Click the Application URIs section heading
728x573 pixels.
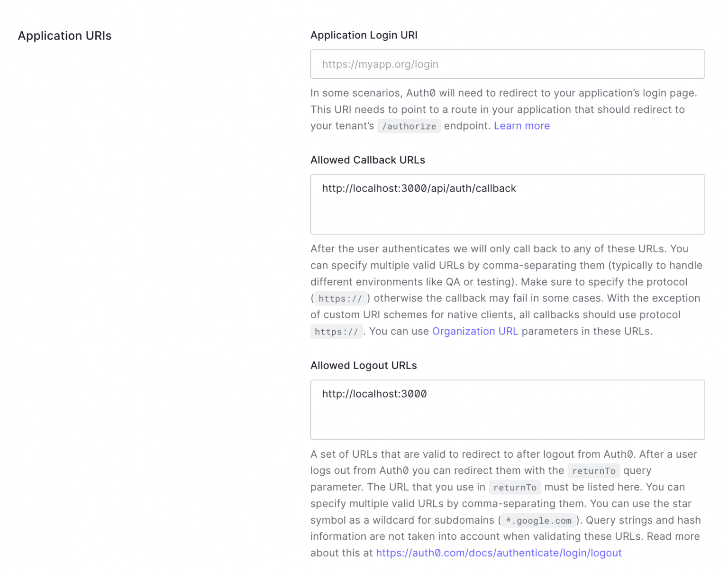tap(65, 36)
